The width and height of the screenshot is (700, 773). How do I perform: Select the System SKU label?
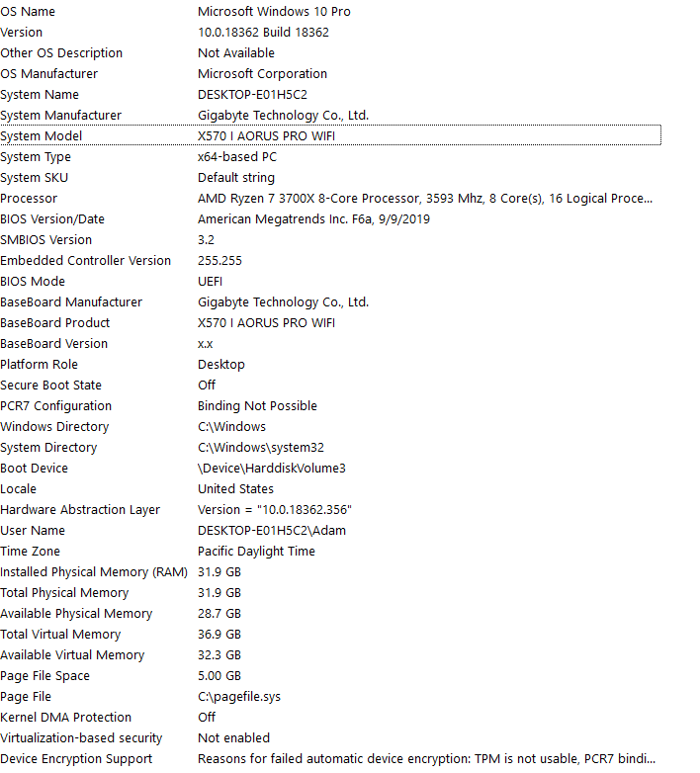(x=34, y=178)
